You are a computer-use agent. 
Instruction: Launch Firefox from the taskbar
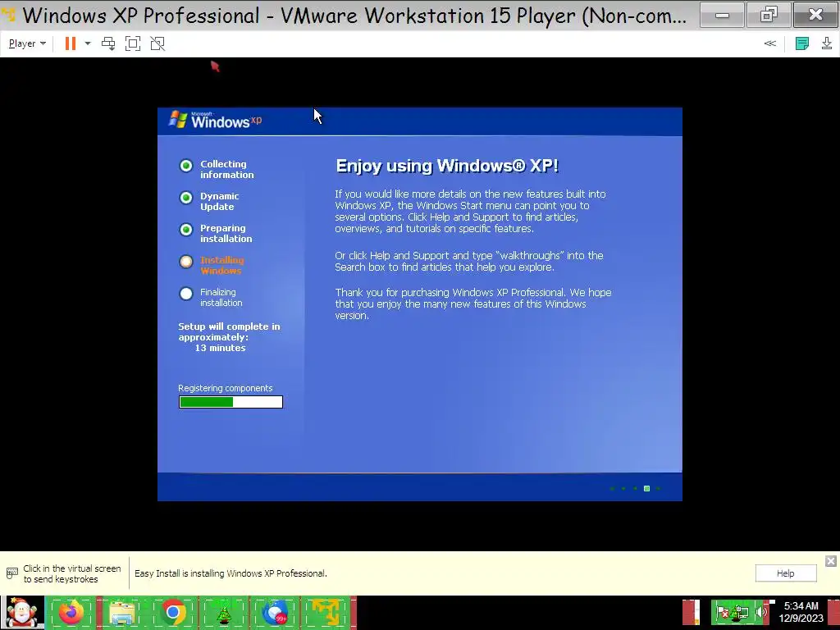(71, 612)
